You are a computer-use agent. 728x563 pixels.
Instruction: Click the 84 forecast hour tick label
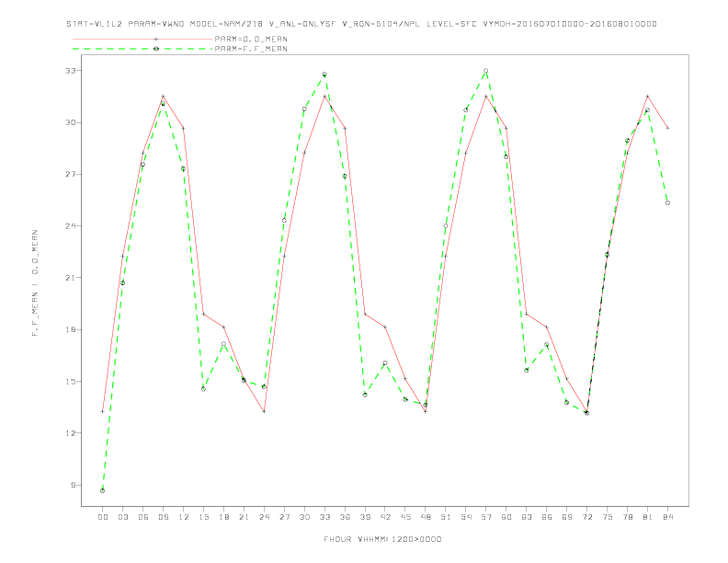(x=668, y=517)
